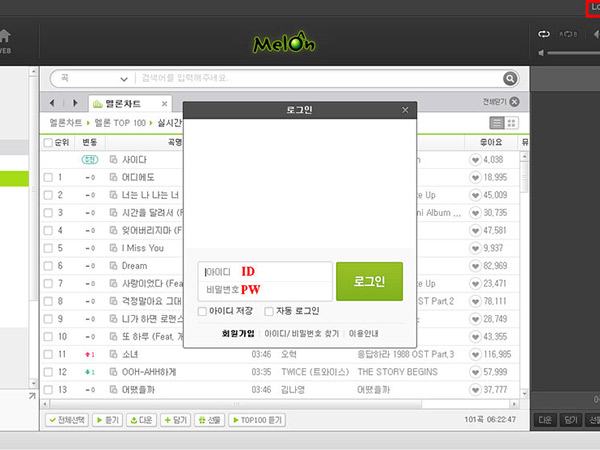Screen dimensions: 600x450
Task: Enable 자동 로그인 checkbox
Action: (x=269, y=311)
